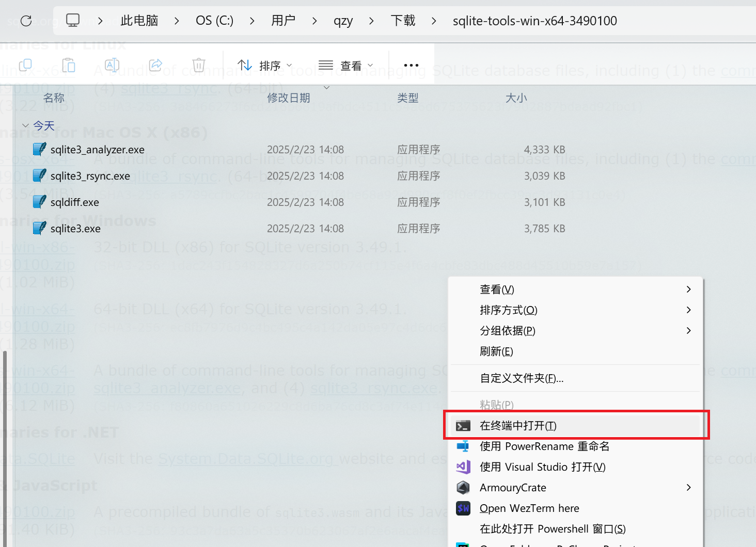
Task: Click the rename icon in toolbar
Action: [112, 65]
